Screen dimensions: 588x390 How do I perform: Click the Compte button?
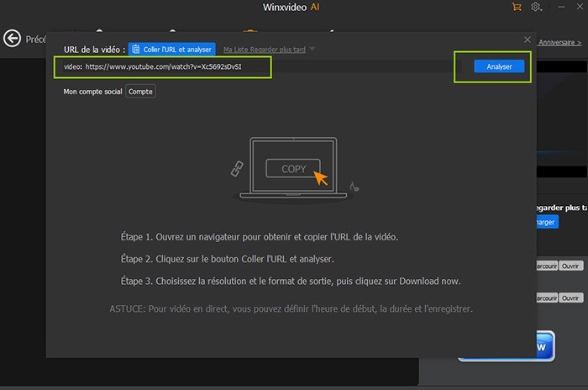point(140,92)
